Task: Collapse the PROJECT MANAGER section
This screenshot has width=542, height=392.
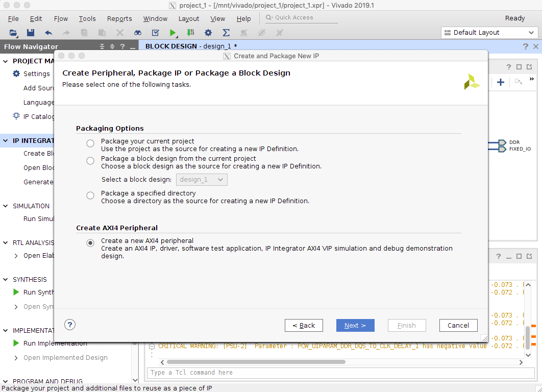Action: click(x=6, y=61)
